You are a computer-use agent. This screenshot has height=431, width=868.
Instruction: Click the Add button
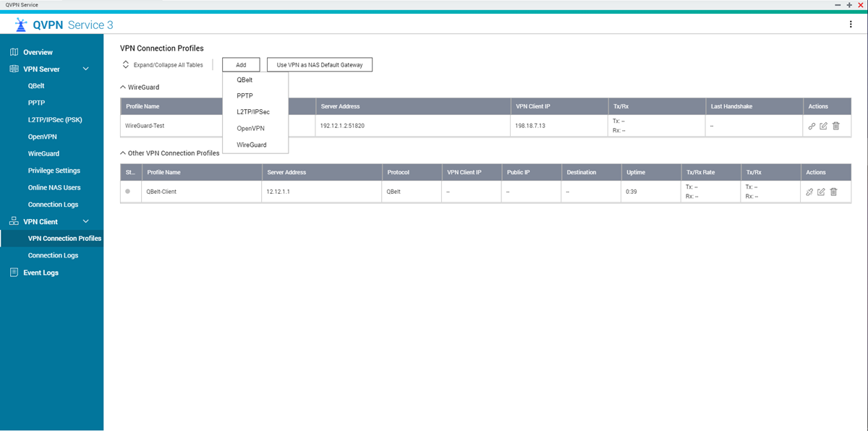coord(241,65)
